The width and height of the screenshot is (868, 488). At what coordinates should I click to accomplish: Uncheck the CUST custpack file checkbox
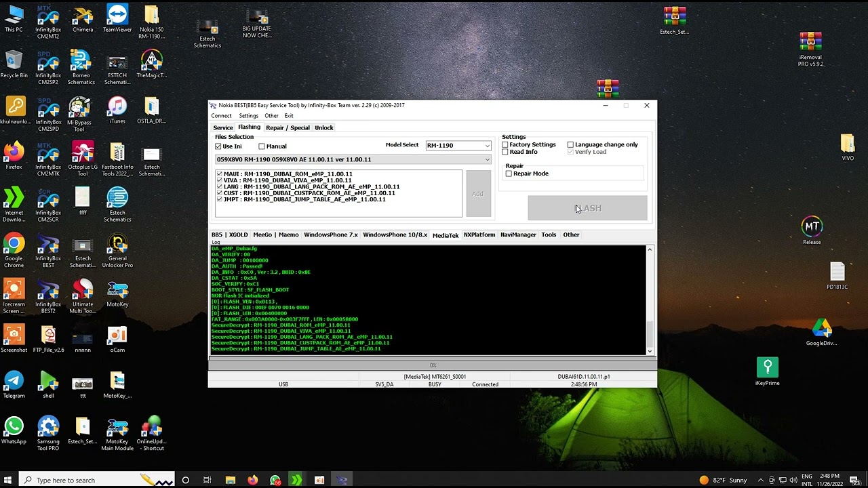220,193
